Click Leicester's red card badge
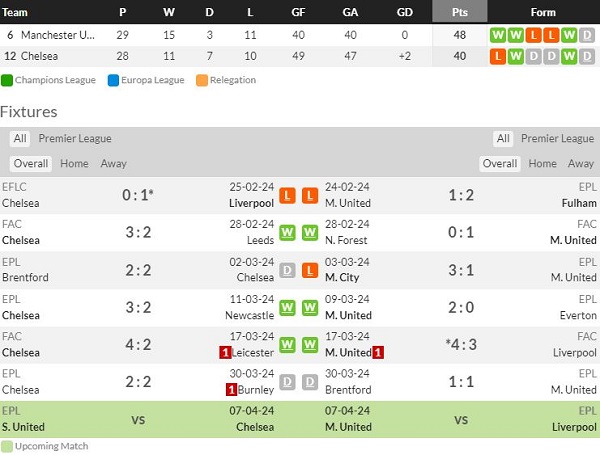 pos(225,352)
